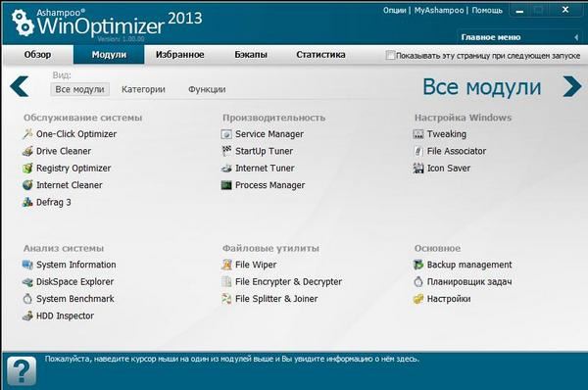
Task: Open the StartUp Tuner text link
Action: point(264,151)
